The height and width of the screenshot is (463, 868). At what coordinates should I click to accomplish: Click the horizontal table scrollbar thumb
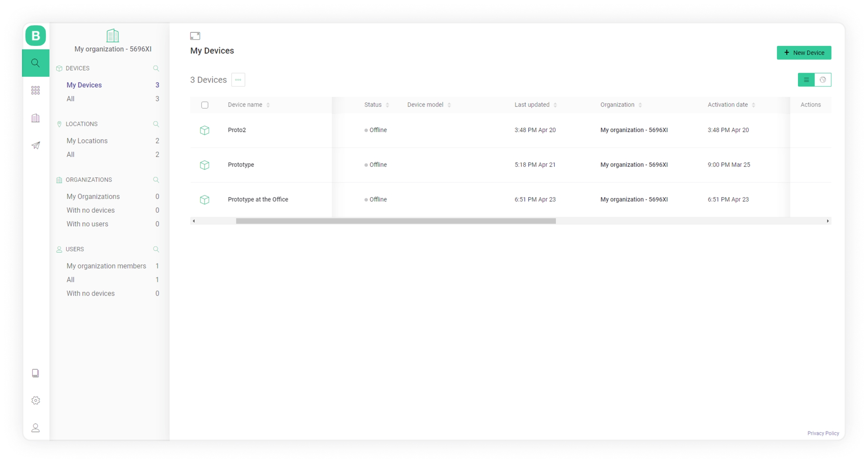tap(396, 221)
